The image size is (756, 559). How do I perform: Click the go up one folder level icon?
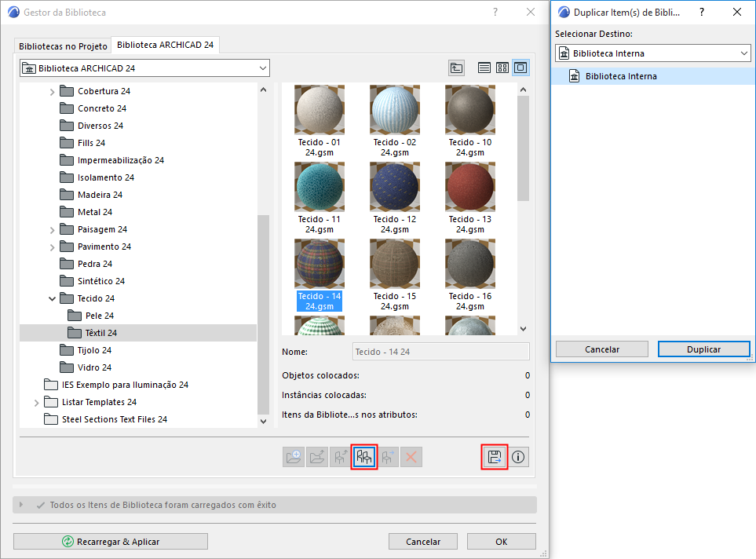point(456,68)
